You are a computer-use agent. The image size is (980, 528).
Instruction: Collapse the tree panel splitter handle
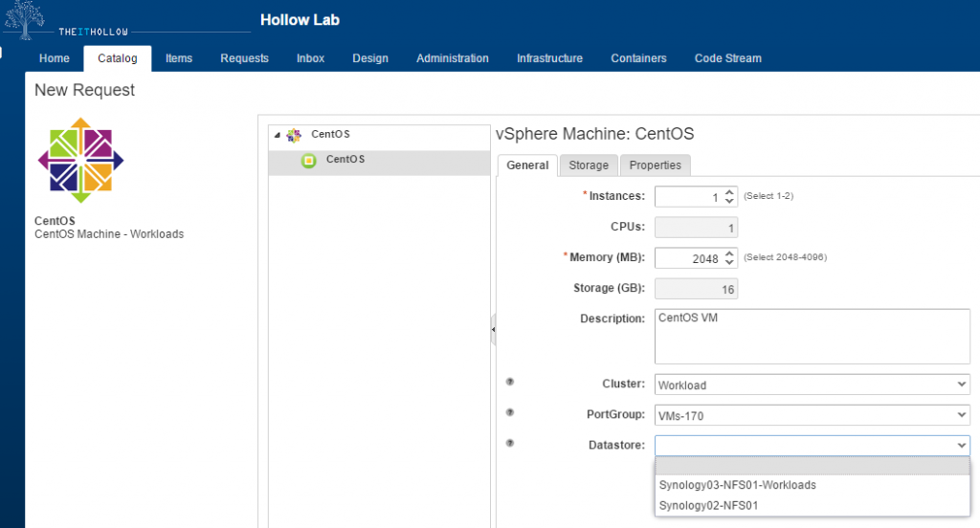pos(493,329)
